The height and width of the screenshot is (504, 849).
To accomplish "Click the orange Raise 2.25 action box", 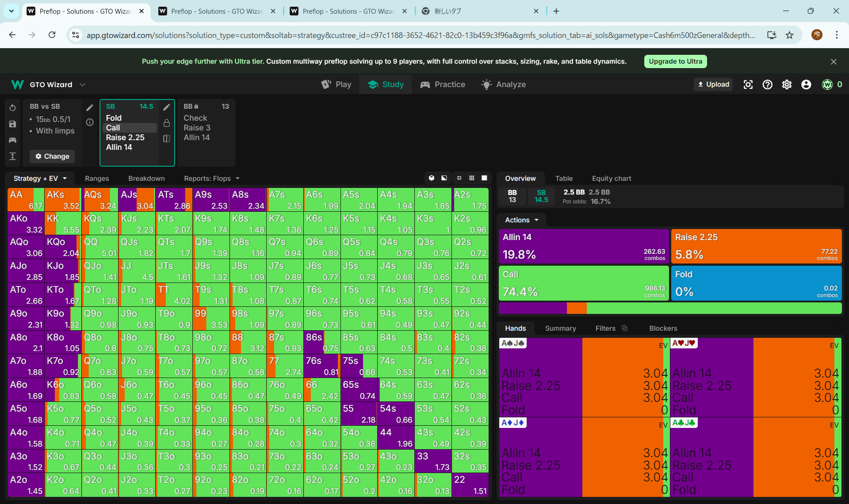I will click(756, 246).
